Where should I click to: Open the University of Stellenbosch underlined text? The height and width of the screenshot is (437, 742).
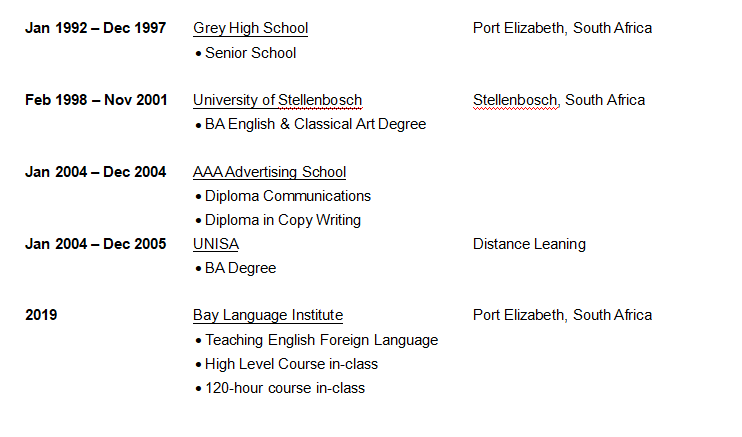[277, 100]
